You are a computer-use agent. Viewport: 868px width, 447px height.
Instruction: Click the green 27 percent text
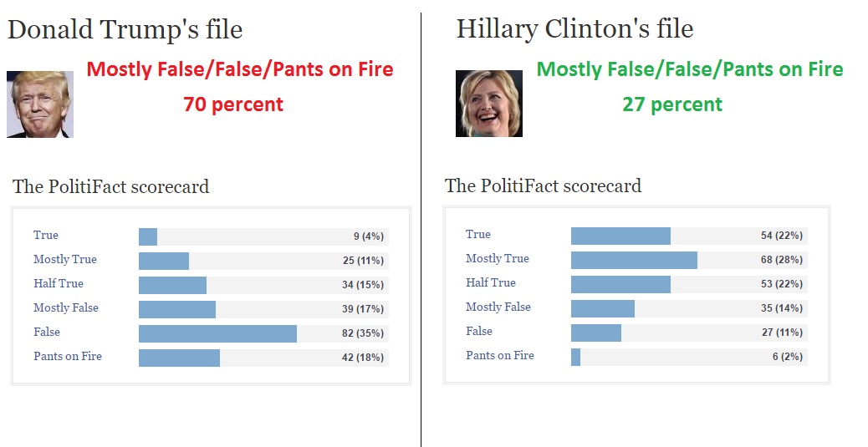click(x=672, y=105)
